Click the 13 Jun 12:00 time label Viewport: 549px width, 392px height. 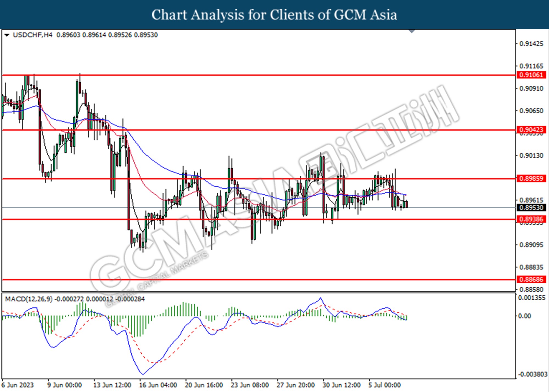[112, 385]
